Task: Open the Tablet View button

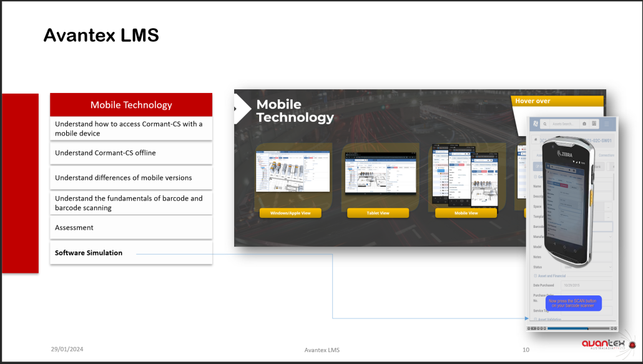Action: click(x=376, y=213)
